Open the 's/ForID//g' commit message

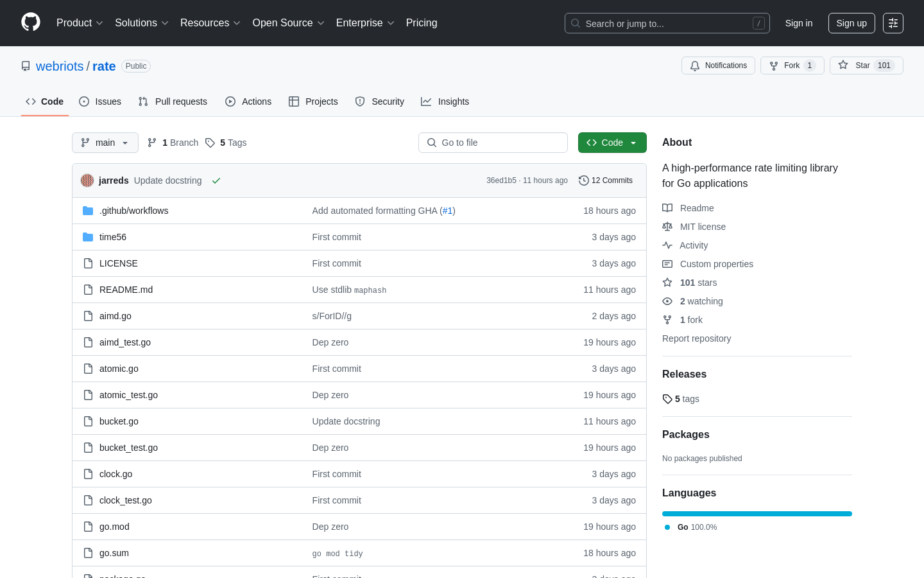click(x=332, y=316)
